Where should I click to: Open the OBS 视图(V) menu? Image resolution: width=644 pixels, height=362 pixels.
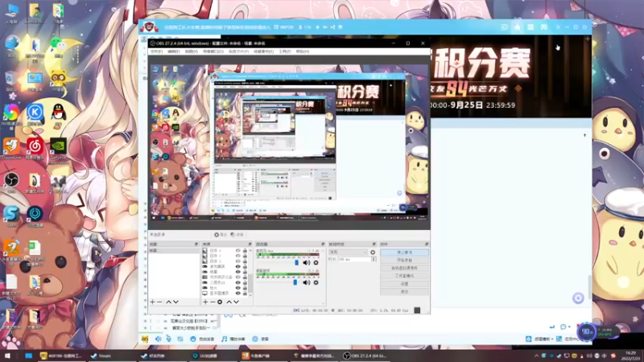(x=191, y=51)
